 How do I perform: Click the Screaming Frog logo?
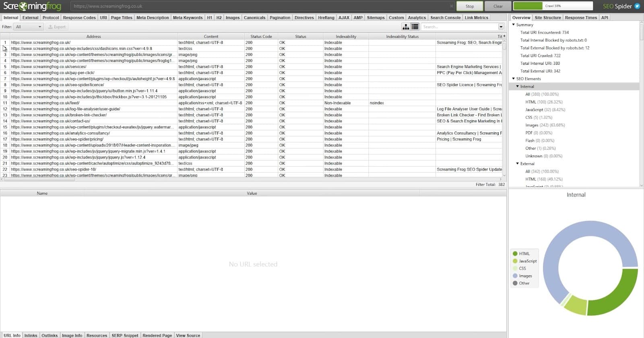coord(32,6)
